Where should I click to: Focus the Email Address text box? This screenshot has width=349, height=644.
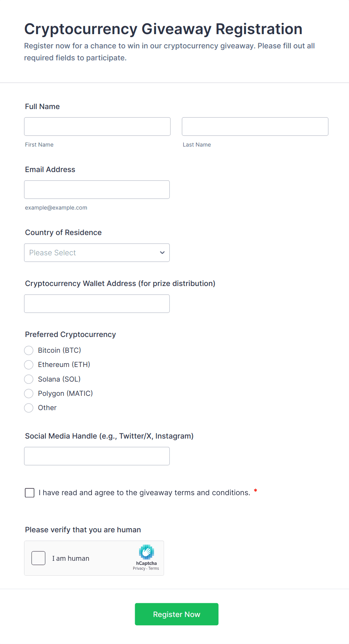(x=97, y=190)
